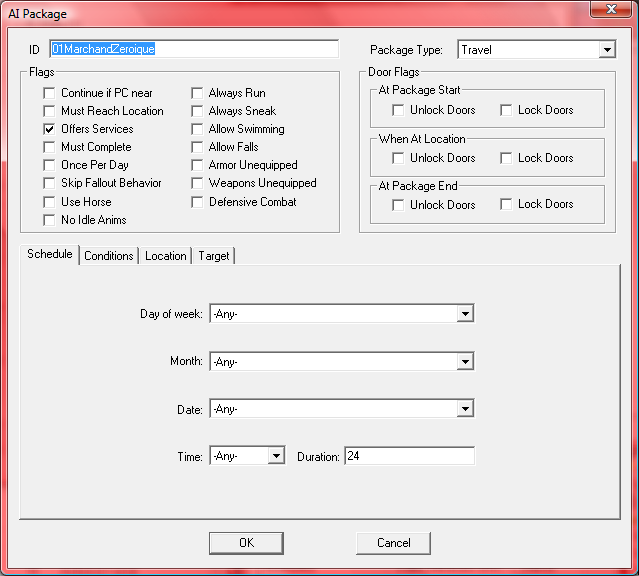The width and height of the screenshot is (639, 576).
Task: Expand the Date dropdown
Action: click(464, 409)
